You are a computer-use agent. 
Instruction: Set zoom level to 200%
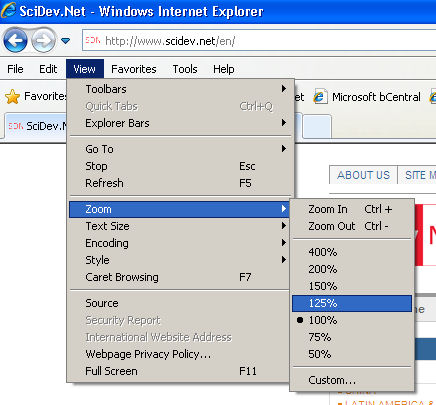coord(352,269)
